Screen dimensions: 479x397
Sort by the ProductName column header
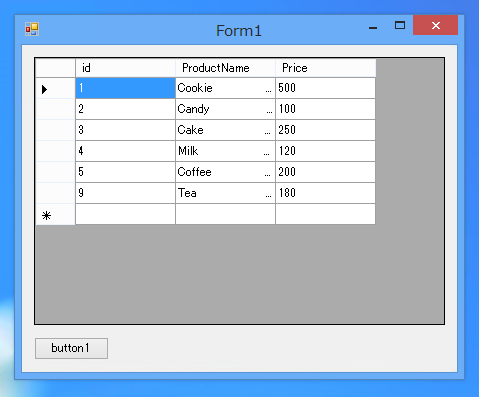[225, 68]
